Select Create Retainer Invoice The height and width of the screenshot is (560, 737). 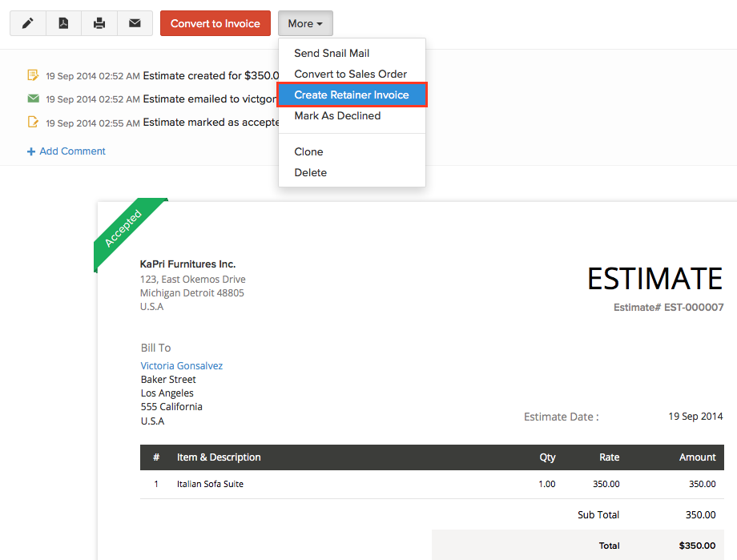point(352,95)
